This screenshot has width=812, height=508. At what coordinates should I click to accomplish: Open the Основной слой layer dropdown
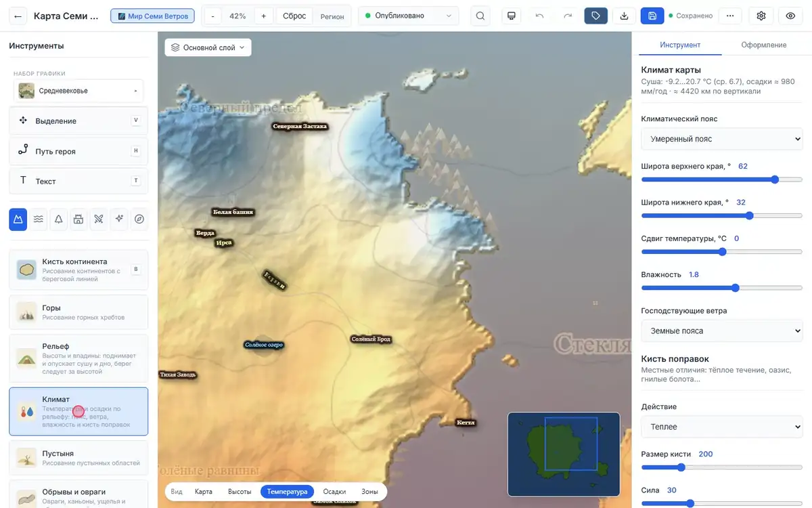(208, 47)
